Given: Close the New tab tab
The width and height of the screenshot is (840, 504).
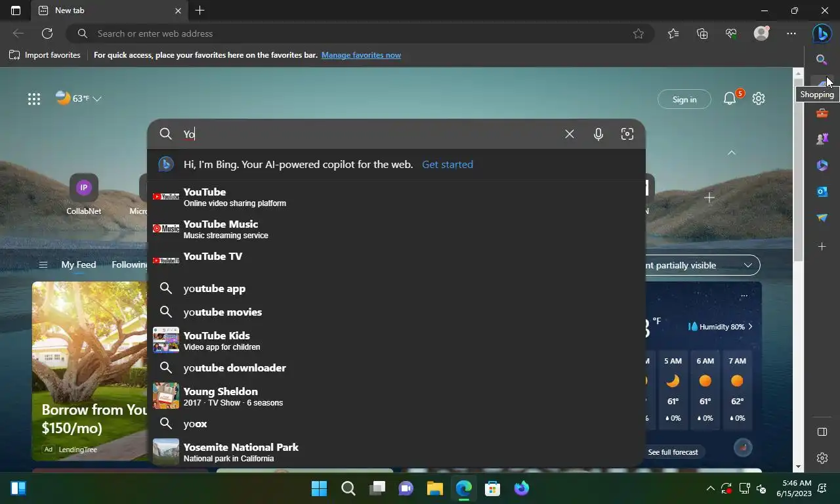Looking at the screenshot, I should tap(178, 10).
